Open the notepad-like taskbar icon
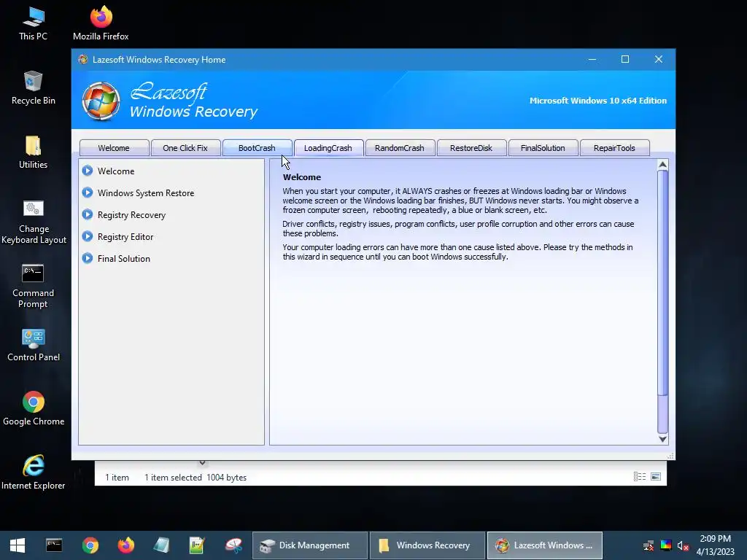The image size is (747, 560). click(x=161, y=545)
